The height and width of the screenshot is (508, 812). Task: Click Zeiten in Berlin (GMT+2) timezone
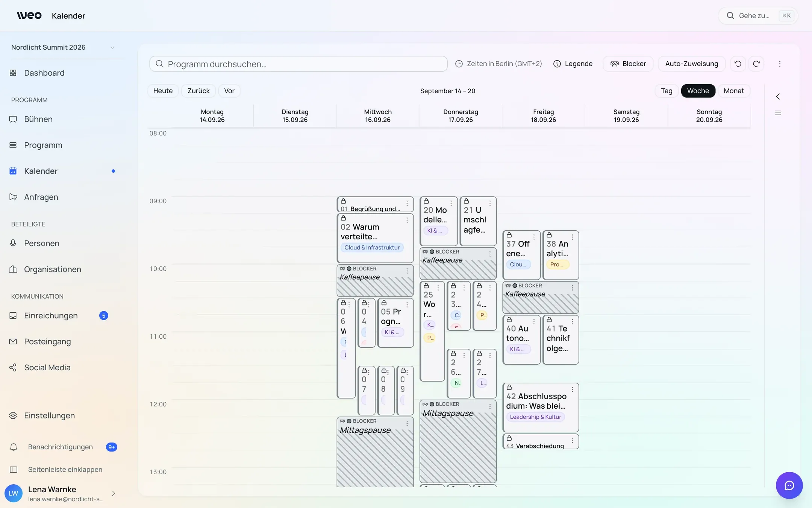click(x=499, y=64)
